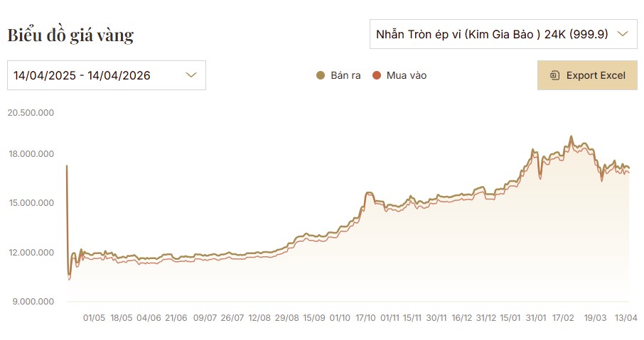
Task: Click the orange Mua vào legend dot
Action: (377, 75)
